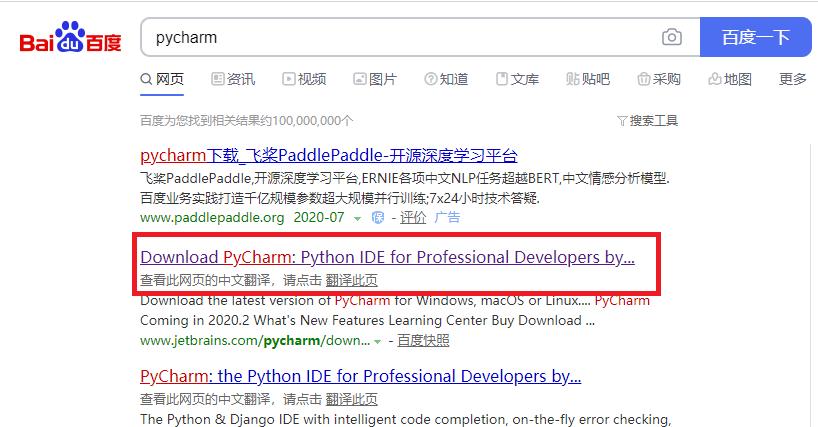Open Download PyCharm: Python IDE result link
The width and height of the screenshot is (818, 427).
388,257
